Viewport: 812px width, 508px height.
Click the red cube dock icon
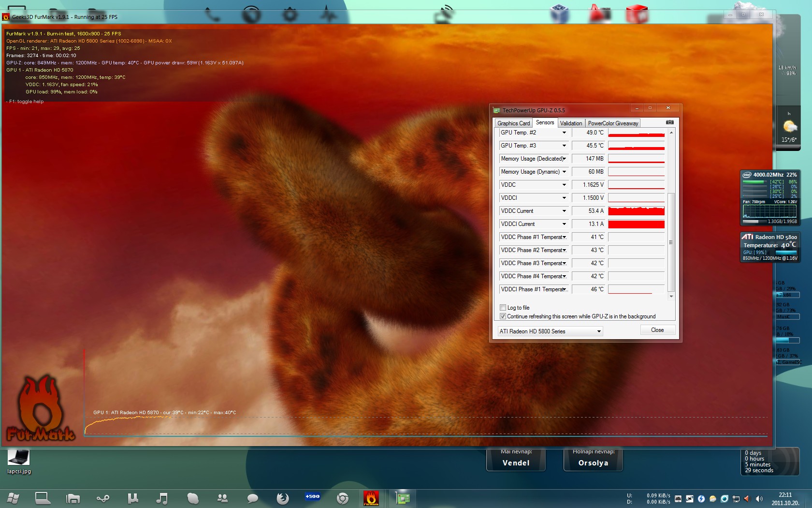click(x=637, y=14)
